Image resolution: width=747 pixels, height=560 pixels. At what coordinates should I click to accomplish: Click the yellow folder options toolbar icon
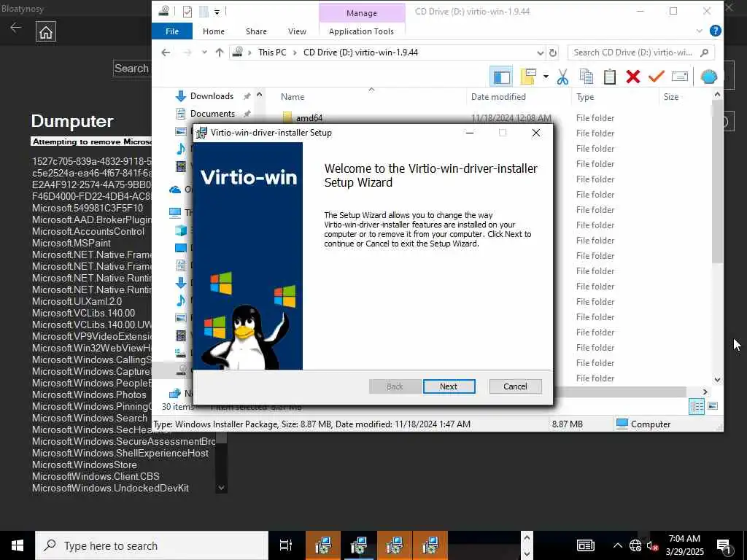(529, 77)
